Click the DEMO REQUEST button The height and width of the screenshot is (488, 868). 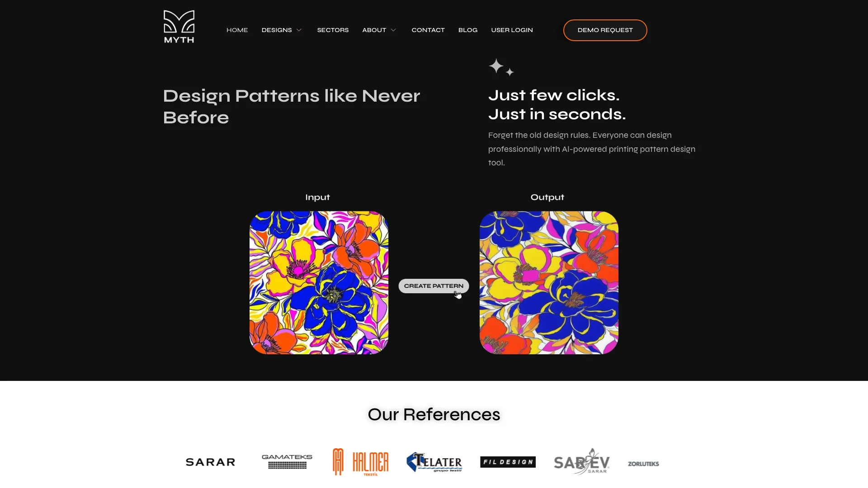(x=605, y=30)
